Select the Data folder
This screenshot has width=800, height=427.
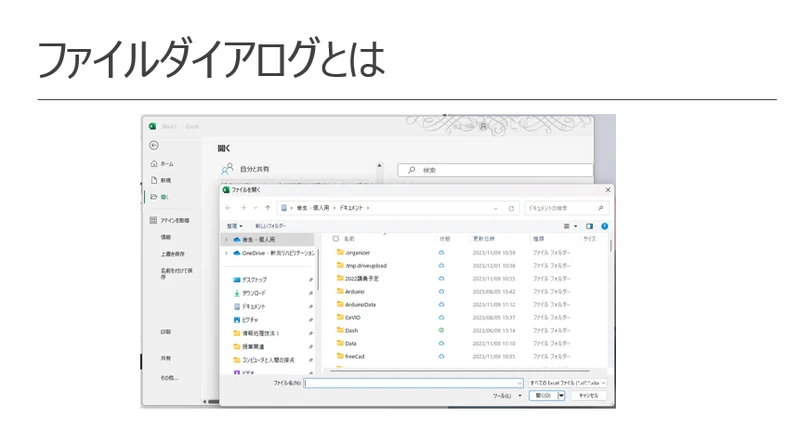346,343
